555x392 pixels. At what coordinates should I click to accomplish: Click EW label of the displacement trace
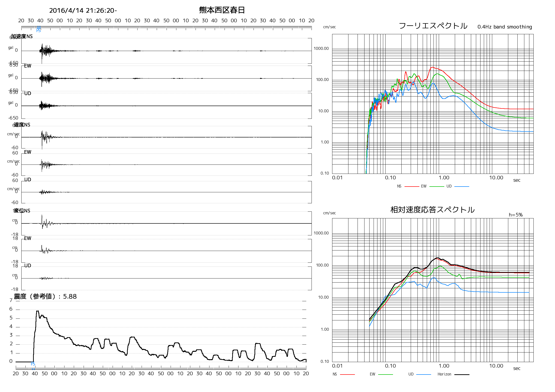(28, 238)
